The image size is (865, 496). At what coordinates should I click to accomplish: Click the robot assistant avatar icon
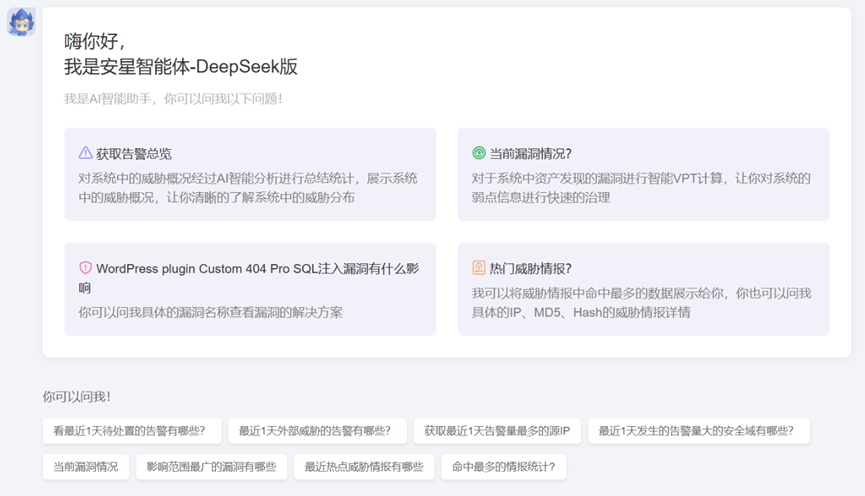pyautogui.click(x=21, y=22)
